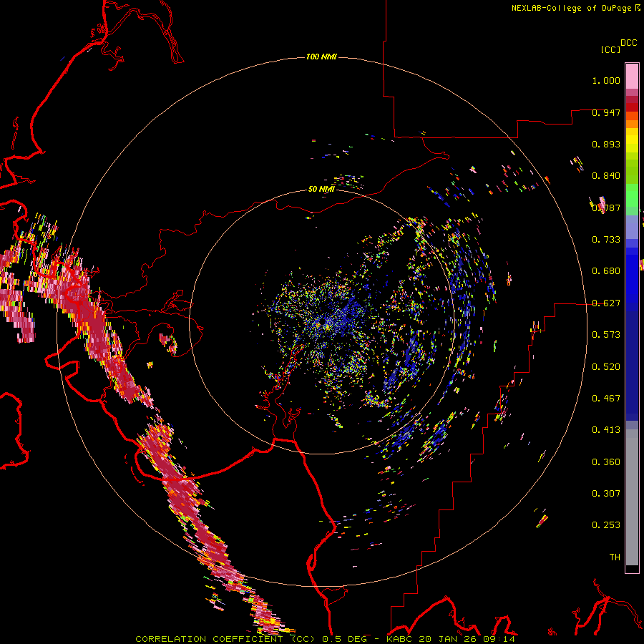Click the 0.360 color scale value
The height and width of the screenshot is (644, 644).
pos(606,462)
